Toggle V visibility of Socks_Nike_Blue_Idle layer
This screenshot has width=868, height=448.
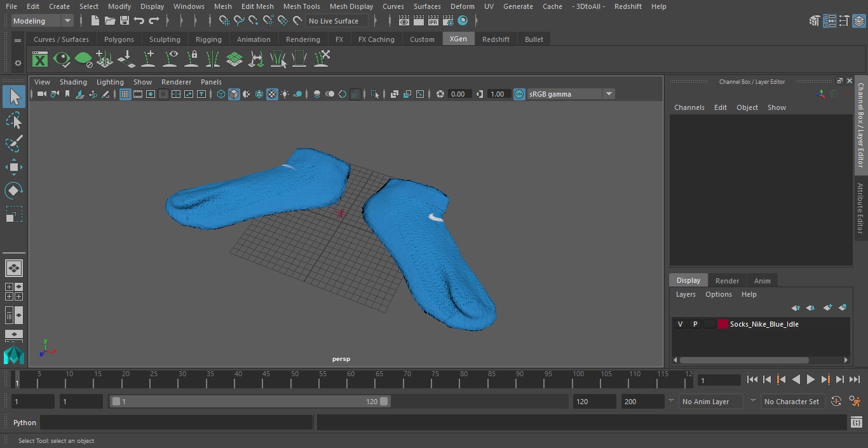(x=681, y=324)
